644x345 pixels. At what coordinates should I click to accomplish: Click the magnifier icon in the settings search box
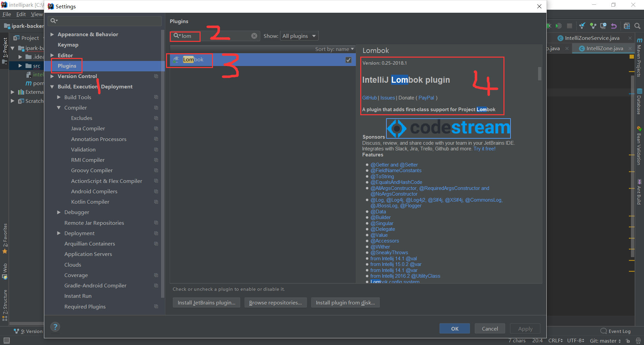(54, 21)
